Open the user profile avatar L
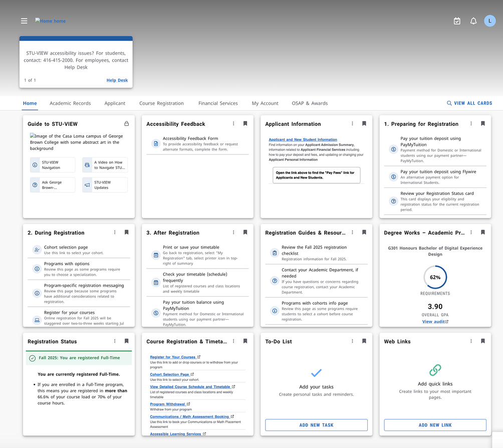503x448 pixels. [490, 21]
